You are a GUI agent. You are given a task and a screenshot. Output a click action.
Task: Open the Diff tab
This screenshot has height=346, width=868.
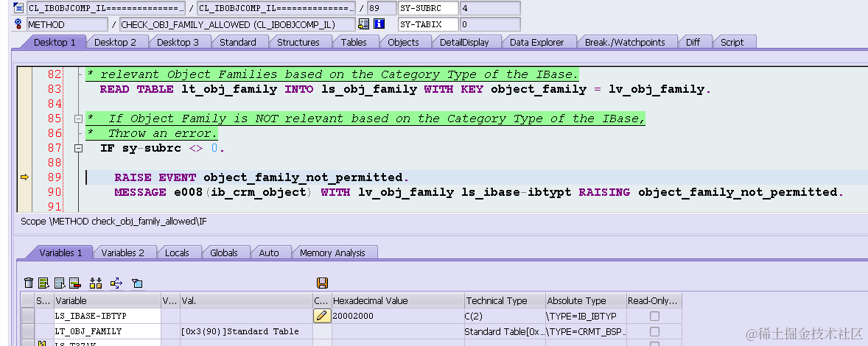(x=693, y=42)
